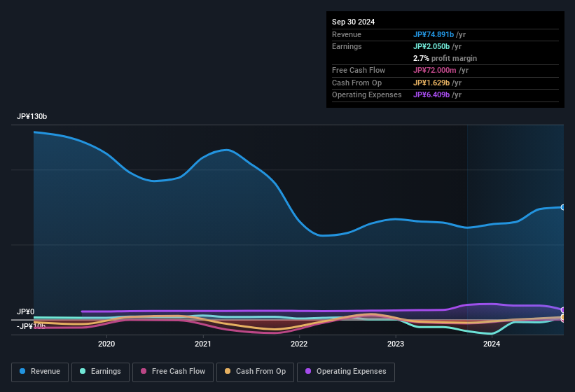Click the JP¥72.000m free cash flow value
Screen dimensions: 575x392
tap(434, 70)
